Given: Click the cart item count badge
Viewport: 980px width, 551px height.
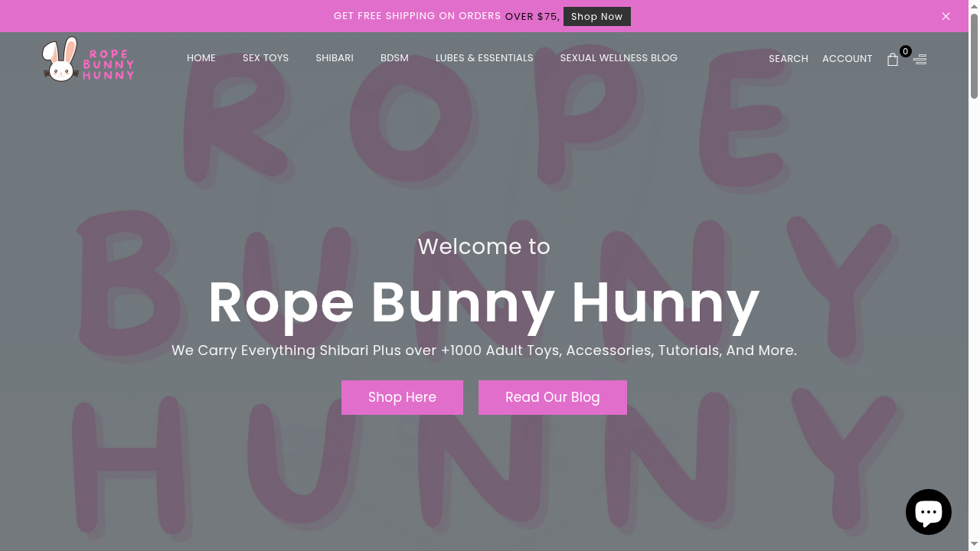Looking at the screenshot, I should point(905,51).
